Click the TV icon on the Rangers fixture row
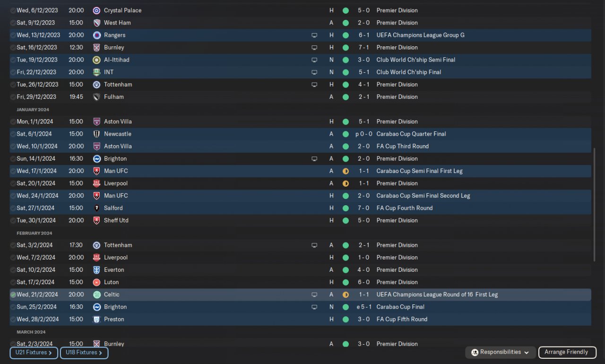The width and height of the screenshot is (605, 364). click(x=314, y=35)
